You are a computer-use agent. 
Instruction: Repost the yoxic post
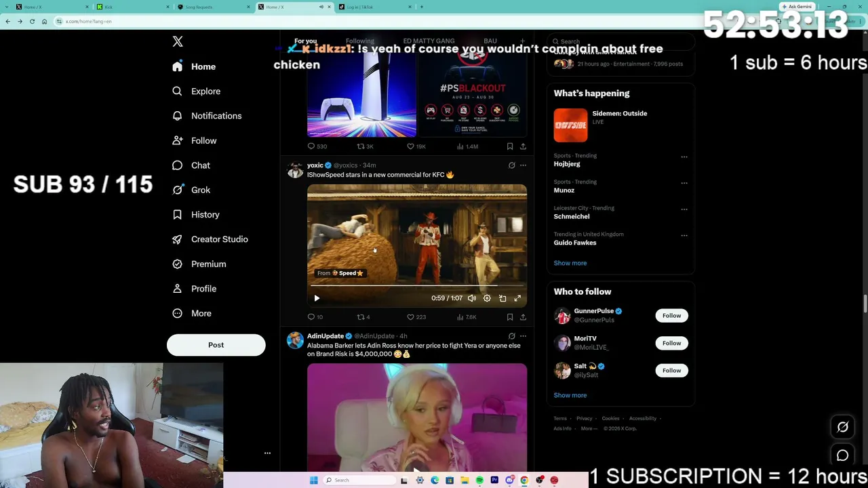click(363, 317)
